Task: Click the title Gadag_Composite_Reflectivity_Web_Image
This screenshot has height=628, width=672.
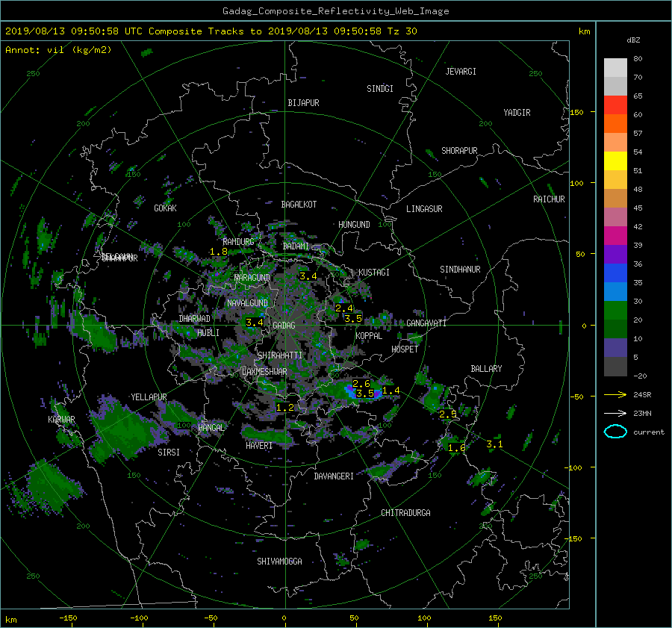Action: click(335, 11)
